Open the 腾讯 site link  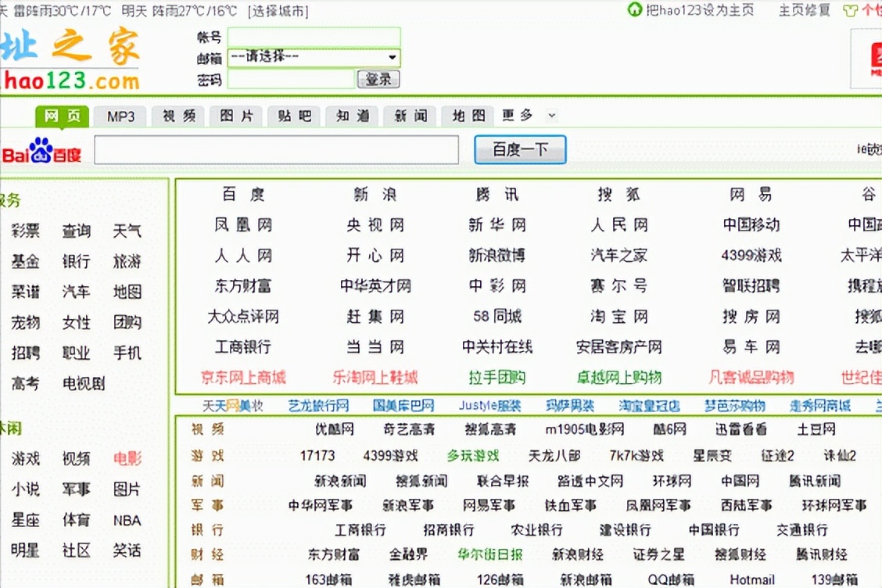pyautogui.click(x=497, y=194)
